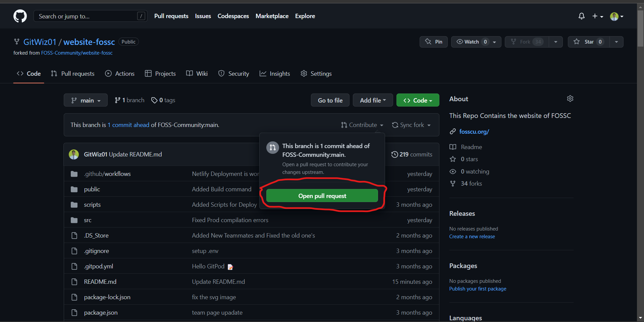
Task: Click the Search or jump to field
Action: coord(91,16)
